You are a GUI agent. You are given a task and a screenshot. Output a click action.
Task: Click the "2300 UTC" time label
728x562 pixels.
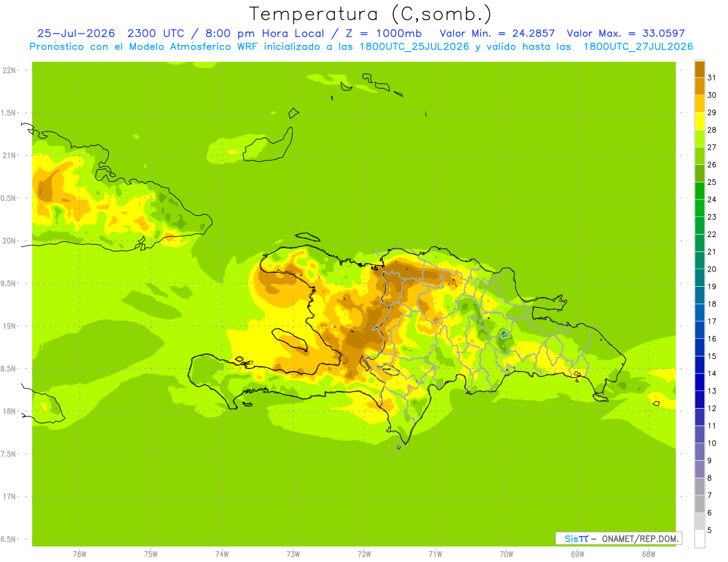tap(155, 33)
